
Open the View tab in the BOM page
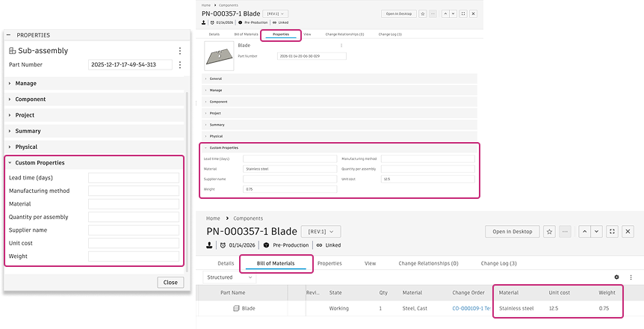point(370,263)
